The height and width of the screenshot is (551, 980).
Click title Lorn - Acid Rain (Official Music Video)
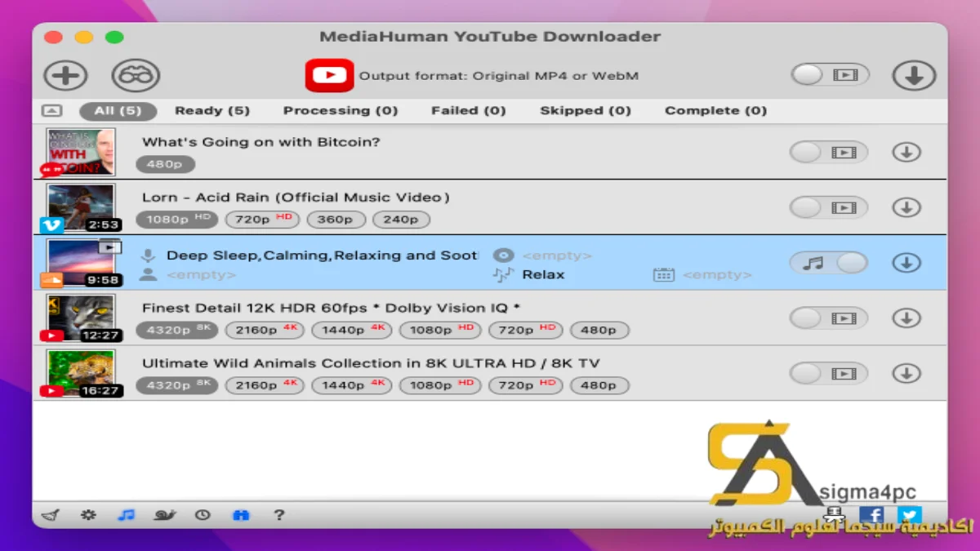coord(296,198)
